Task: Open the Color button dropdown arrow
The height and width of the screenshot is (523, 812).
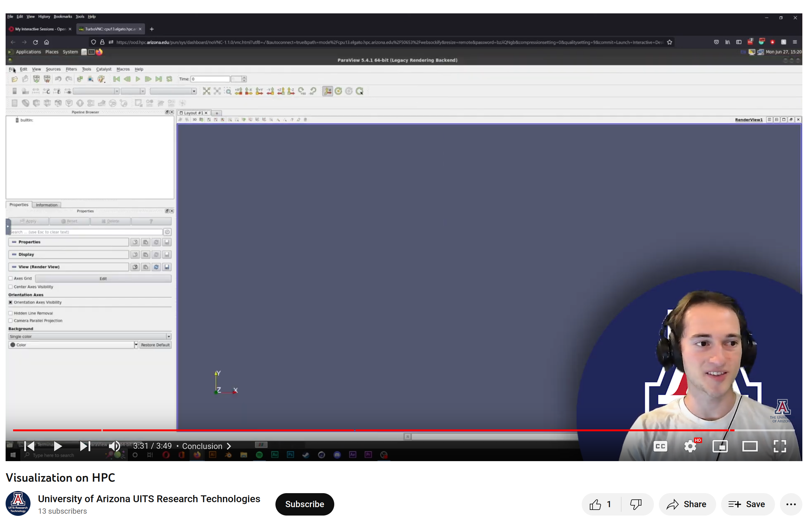Action: pyautogui.click(x=136, y=345)
